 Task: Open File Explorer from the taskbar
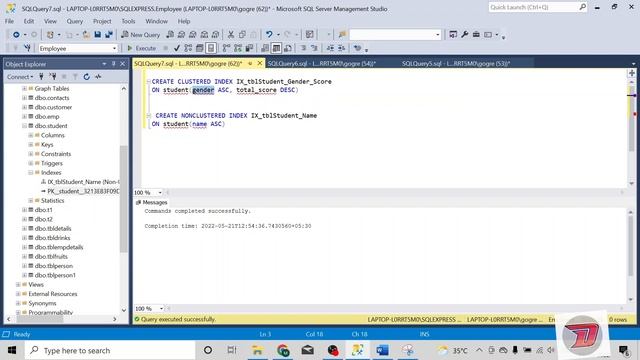pos(258,350)
